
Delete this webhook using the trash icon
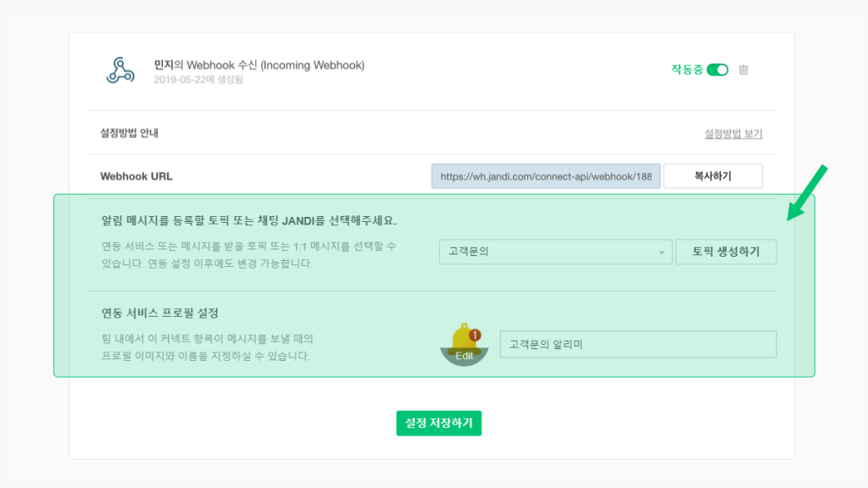tap(743, 70)
